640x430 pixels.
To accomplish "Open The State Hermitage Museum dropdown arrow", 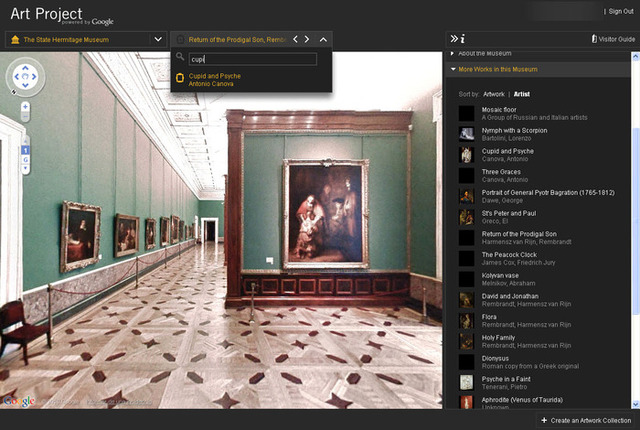I will [x=158, y=40].
